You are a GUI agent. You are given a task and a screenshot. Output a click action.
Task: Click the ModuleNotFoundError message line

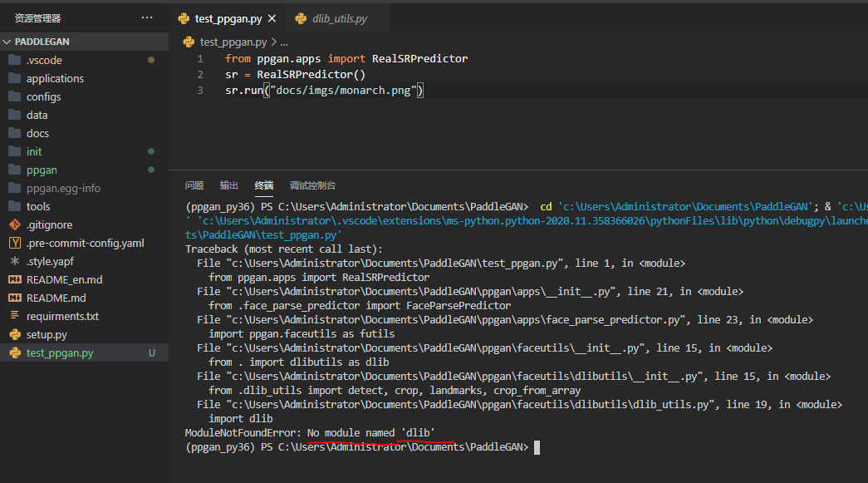coord(310,432)
